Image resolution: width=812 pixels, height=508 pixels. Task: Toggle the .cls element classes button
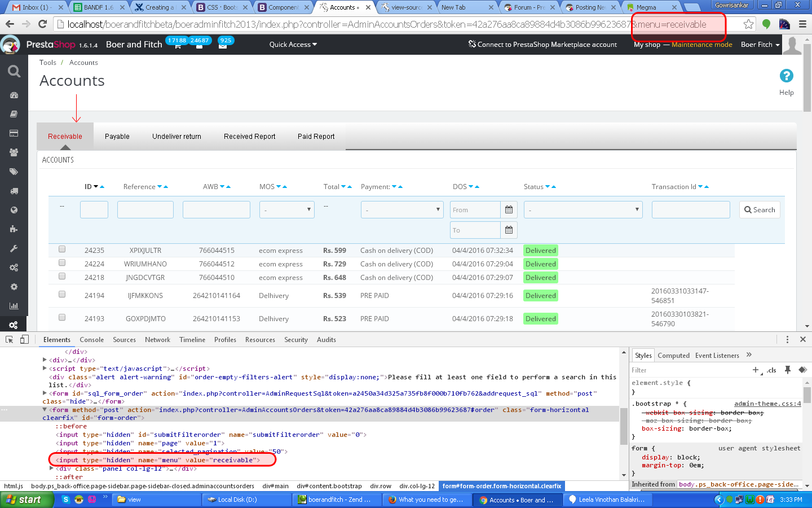(771, 370)
